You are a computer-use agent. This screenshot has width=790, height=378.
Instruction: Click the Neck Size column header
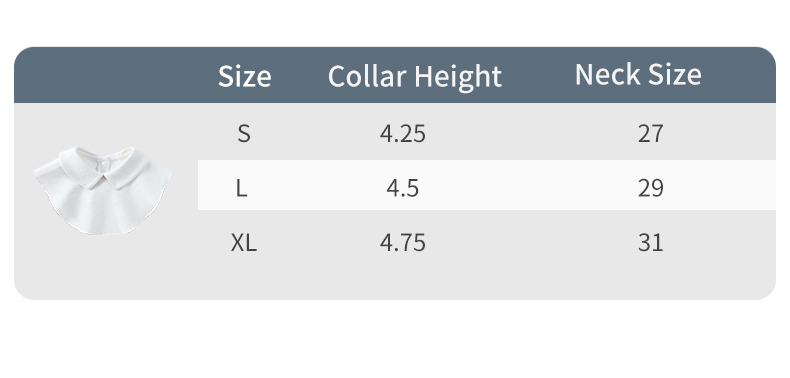[638, 75]
